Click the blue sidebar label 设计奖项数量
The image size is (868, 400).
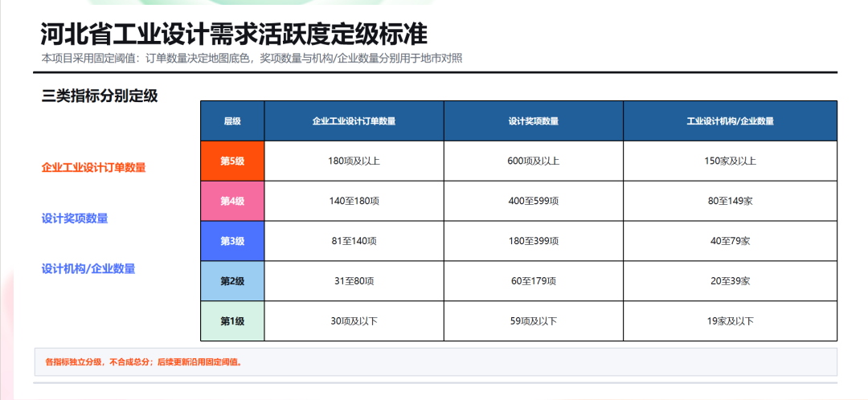[75, 218]
